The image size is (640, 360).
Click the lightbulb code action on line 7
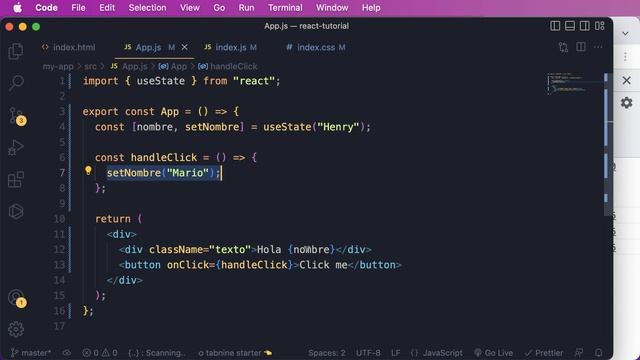[x=88, y=171]
